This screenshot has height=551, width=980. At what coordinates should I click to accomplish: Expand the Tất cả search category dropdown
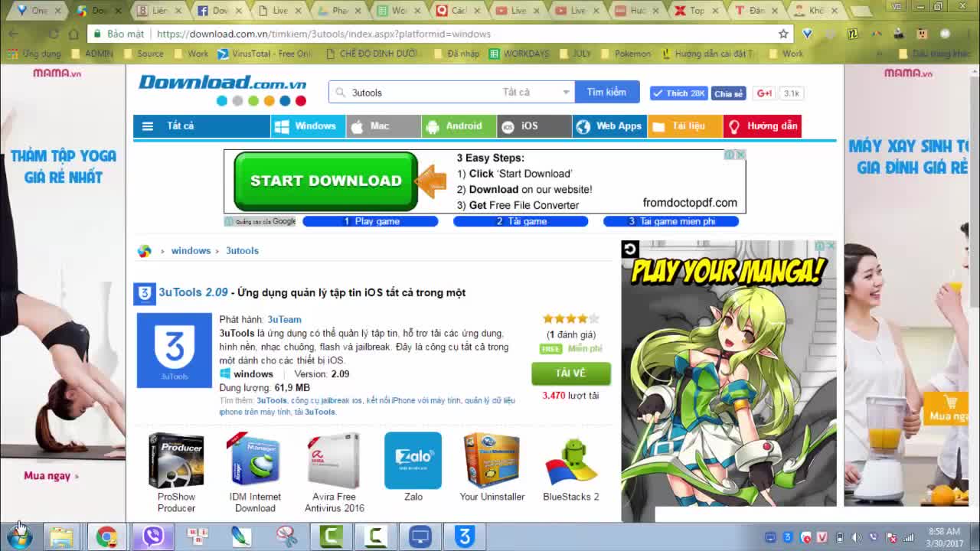tap(536, 93)
